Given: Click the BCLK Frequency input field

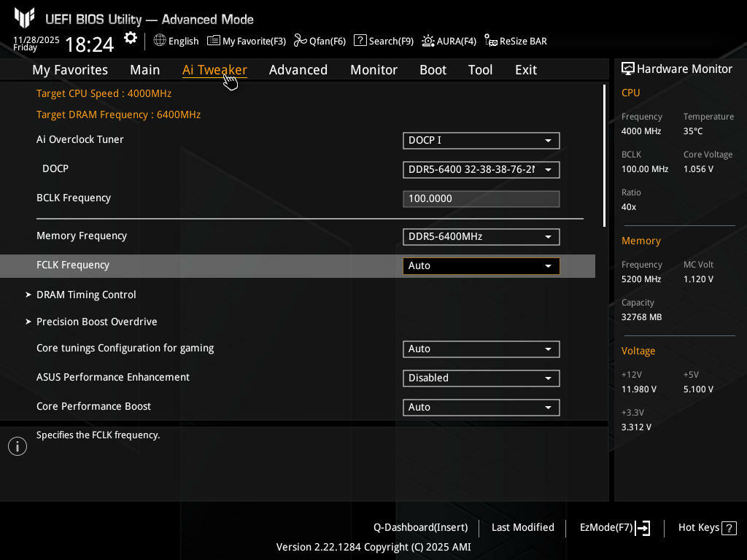Looking at the screenshot, I should pos(481,199).
